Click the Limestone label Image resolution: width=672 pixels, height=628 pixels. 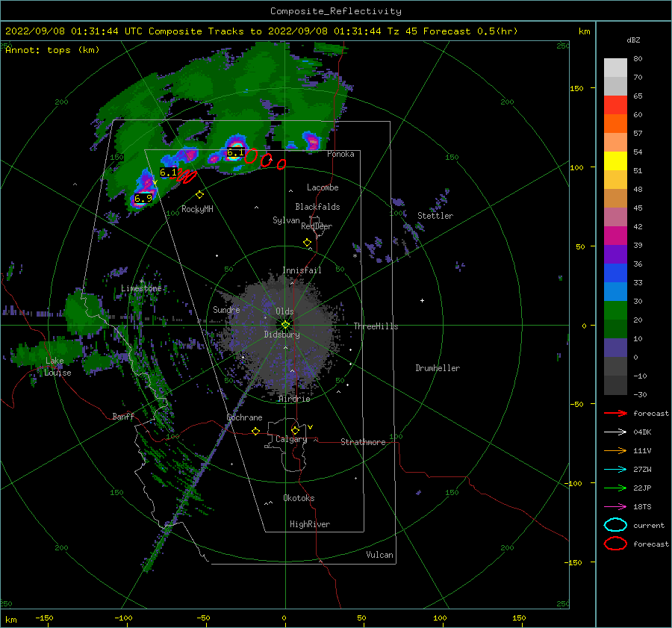pyautogui.click(x=141, y=288)
